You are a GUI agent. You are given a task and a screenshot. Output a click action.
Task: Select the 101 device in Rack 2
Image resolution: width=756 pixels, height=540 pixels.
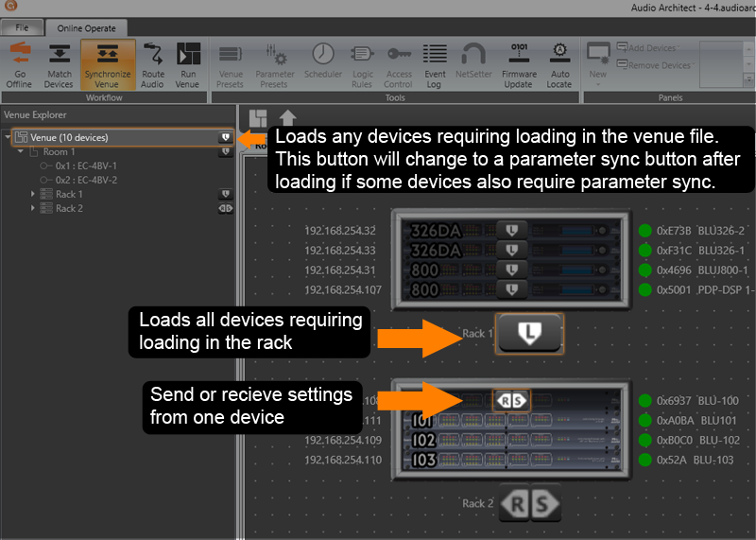(x=511, y=421)
